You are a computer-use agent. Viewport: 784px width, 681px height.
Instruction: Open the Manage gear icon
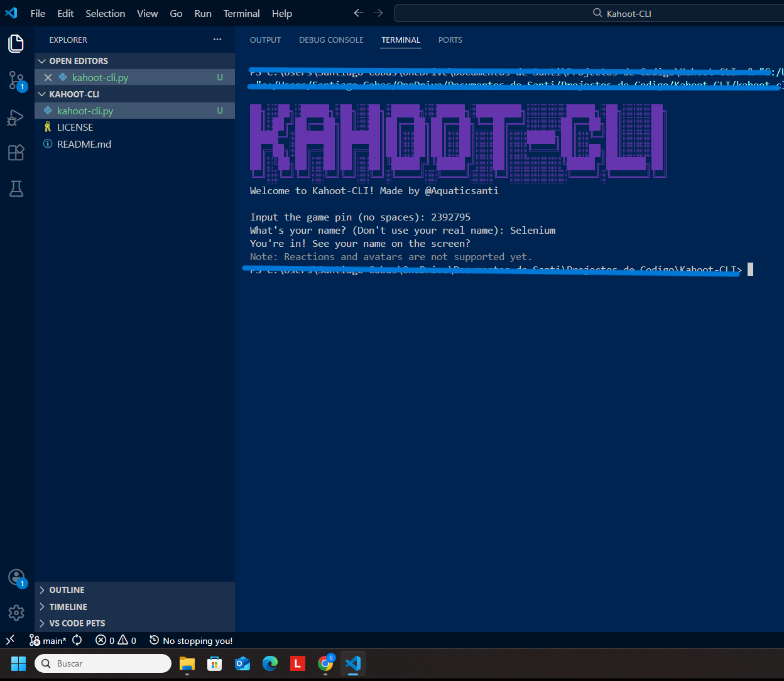point(16,613)
